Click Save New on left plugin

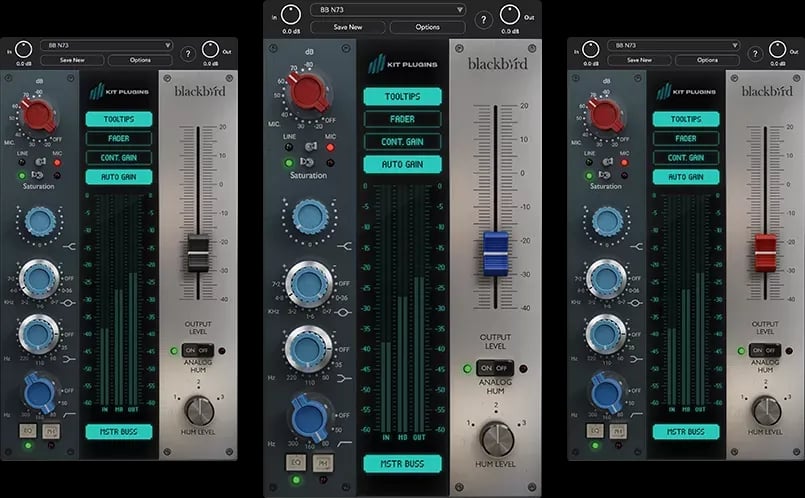point(72,60)
